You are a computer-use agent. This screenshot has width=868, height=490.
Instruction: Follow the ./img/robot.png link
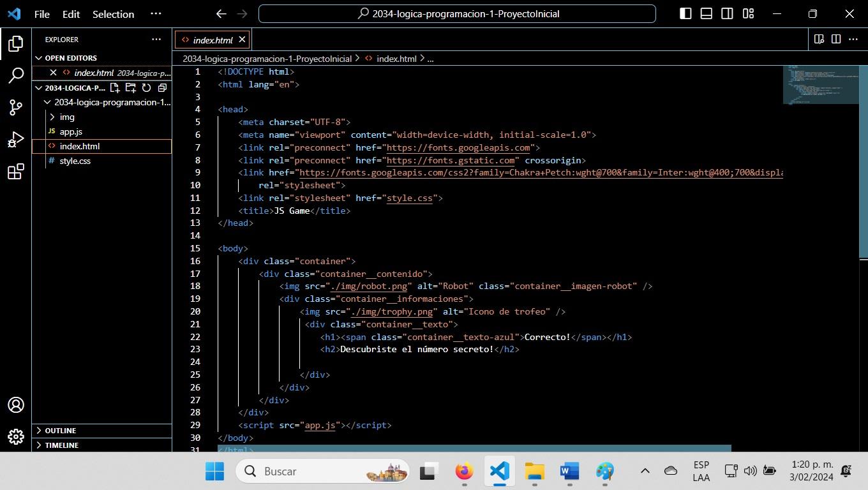[x=368, y=286]
